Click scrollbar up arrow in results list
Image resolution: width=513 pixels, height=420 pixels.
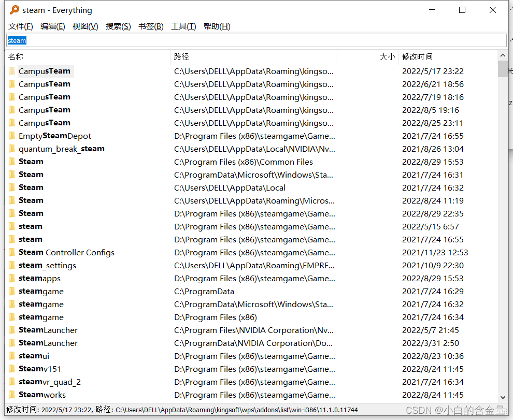point(503,55)
